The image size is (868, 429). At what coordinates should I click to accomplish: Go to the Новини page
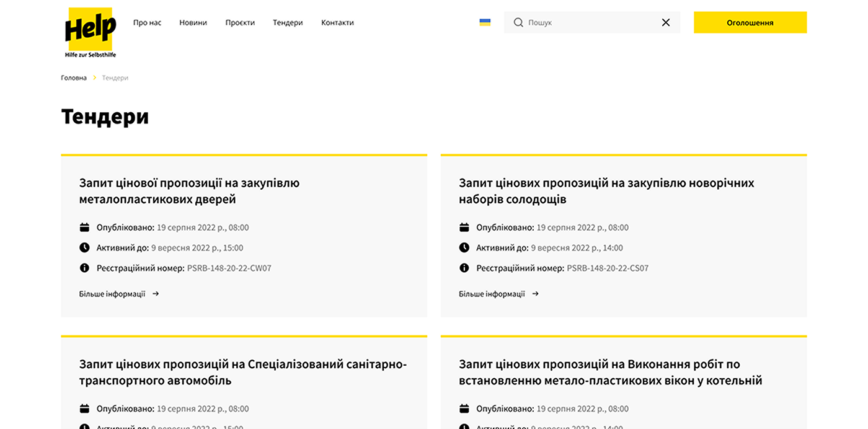point(193,22)
